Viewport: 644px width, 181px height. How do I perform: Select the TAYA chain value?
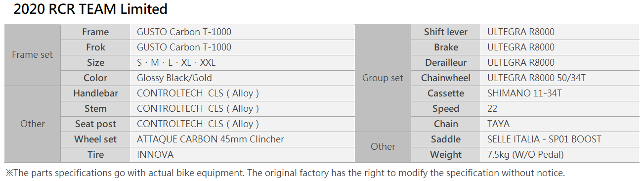tap(498, 124)
